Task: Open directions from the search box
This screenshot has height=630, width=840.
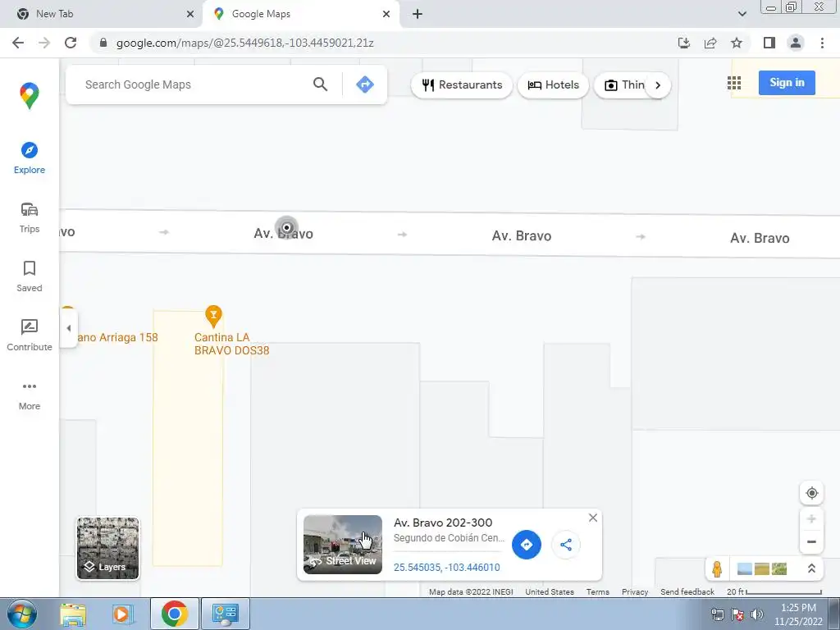Action: 365,84
